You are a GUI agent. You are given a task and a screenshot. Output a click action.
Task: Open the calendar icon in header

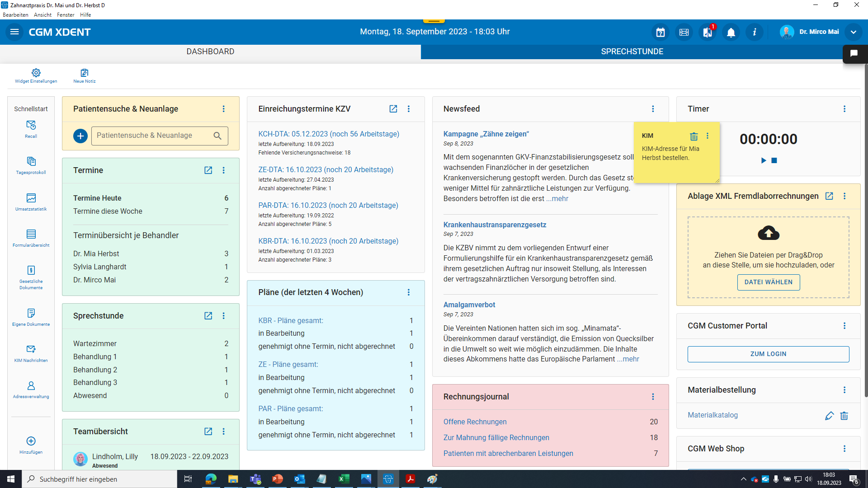(660, 32)
